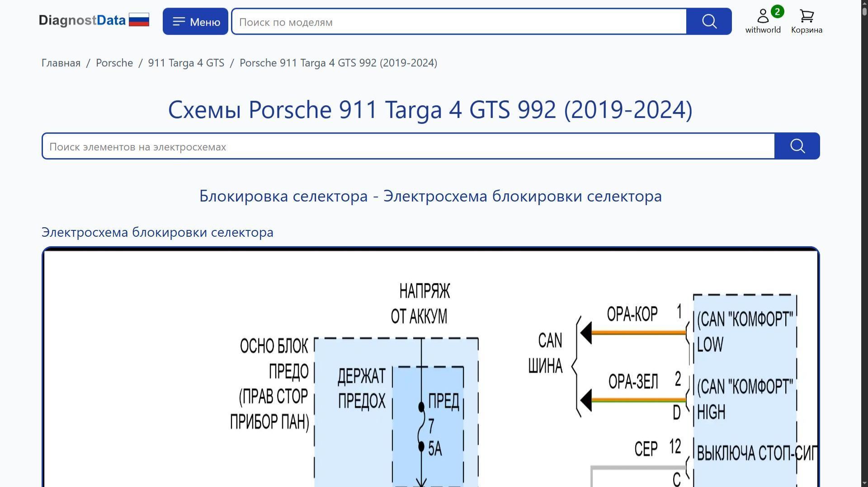Image resolution: width=868 pixels, height=487 pixels.
Task: Click the СЕР 12 wire label
Action: [x=658, y=448]
